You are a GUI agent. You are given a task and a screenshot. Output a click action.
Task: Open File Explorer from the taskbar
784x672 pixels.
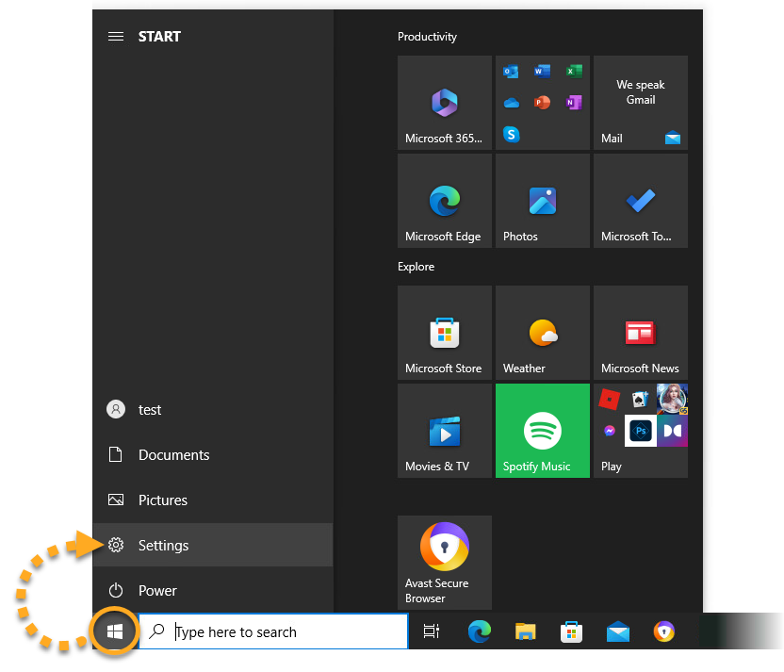tap(525, 632)
